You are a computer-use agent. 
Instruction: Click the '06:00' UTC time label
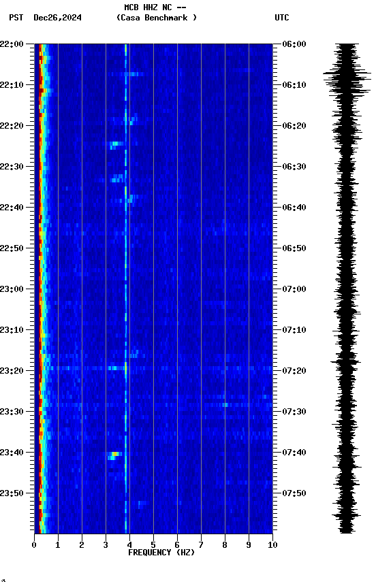click(x=294, y=44)
